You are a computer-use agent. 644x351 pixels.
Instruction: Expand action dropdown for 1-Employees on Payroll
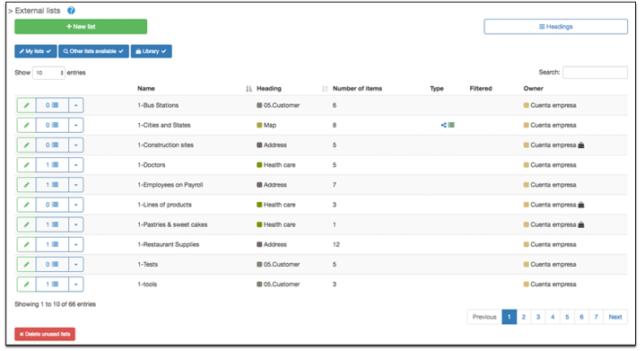76,185
